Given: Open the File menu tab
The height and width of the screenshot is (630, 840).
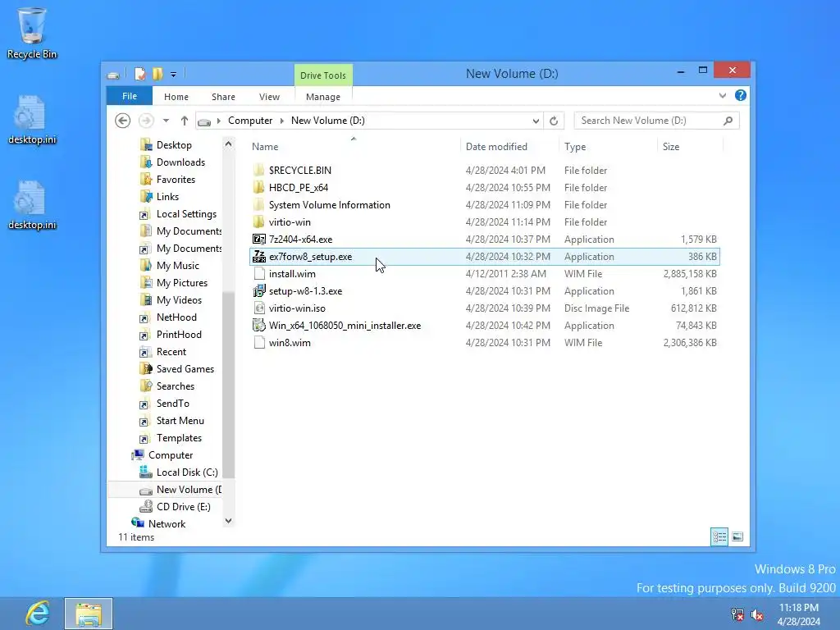Looking at the screenshot, I should click(130, 96).
